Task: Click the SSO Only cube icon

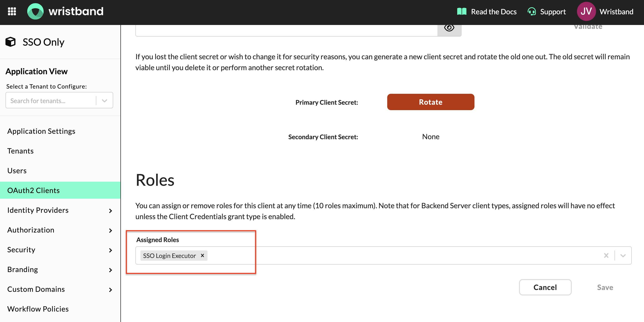Action: point(10,42)
